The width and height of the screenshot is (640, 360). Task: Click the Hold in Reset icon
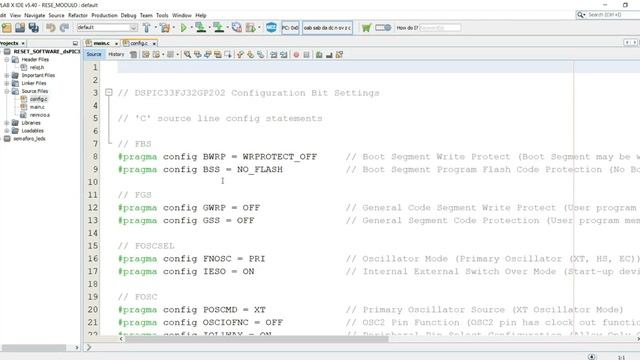coord(237,28)
